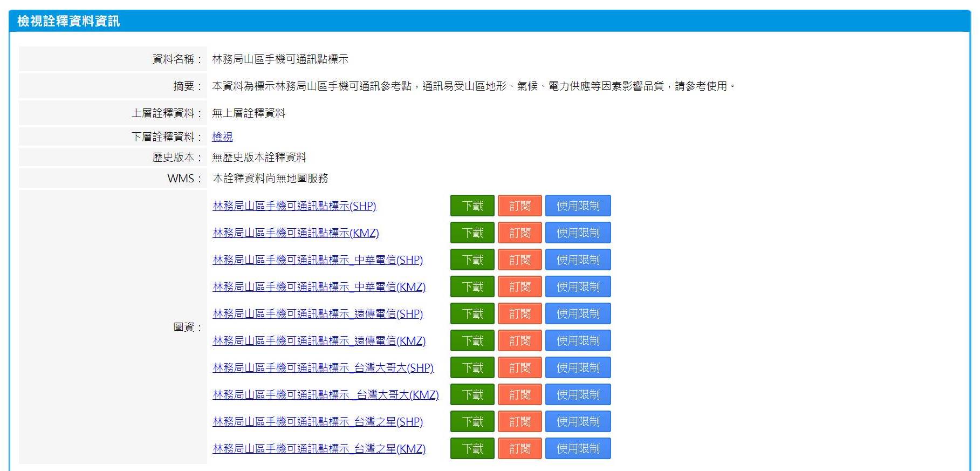Open the 林務局山區手機可通訊點標示(SHP) link
Image resolution: width=980 pixels, height=471 pixels.
(x=294, y=206)
